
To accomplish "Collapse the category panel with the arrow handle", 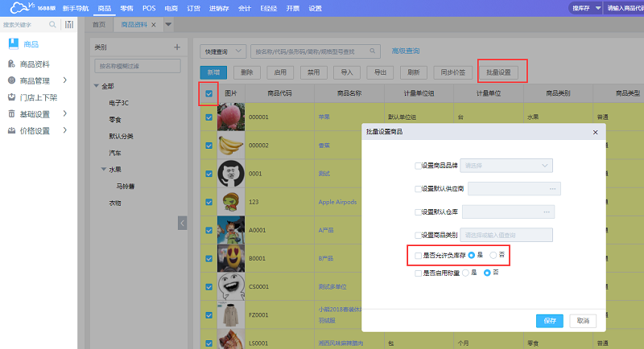I will [x=182, y=222].
